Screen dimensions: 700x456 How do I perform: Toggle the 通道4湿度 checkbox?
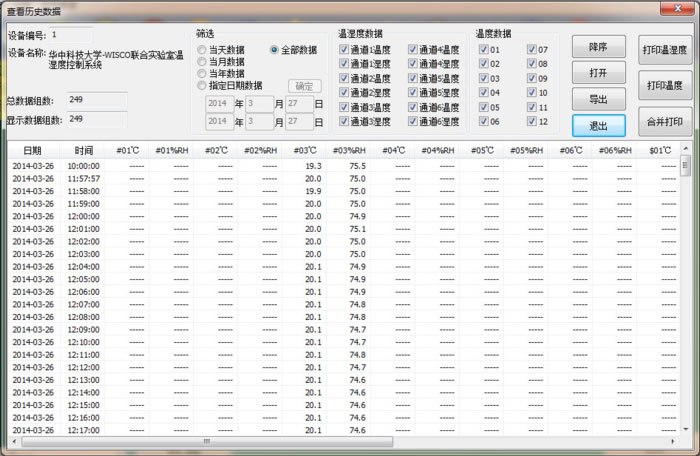(x=413, y=63)
